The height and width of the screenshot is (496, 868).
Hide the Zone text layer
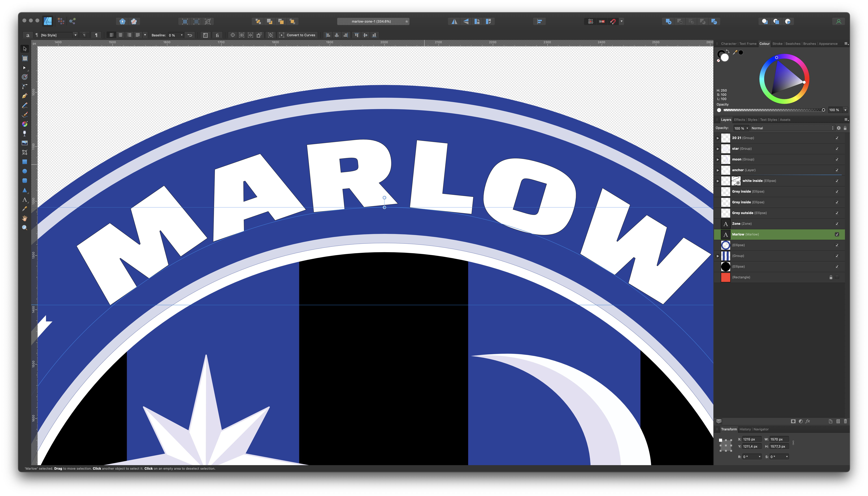[x=837, y=224]
